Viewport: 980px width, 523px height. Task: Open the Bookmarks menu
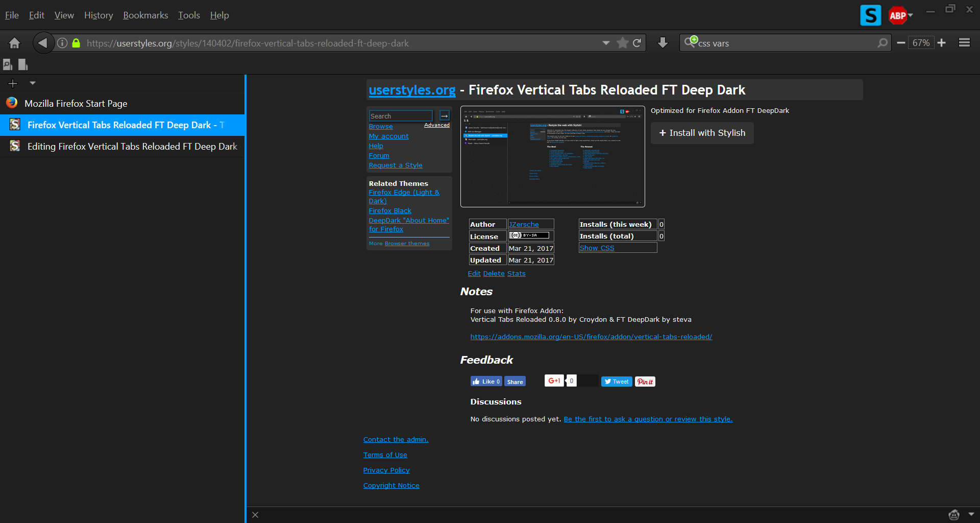pyautogui.click(x=145, y=15)
